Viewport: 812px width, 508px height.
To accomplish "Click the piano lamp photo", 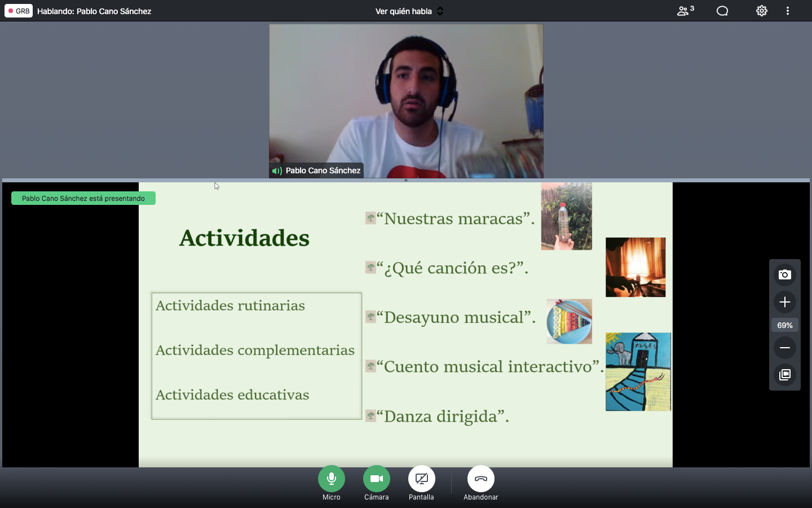I will (636, 267).
